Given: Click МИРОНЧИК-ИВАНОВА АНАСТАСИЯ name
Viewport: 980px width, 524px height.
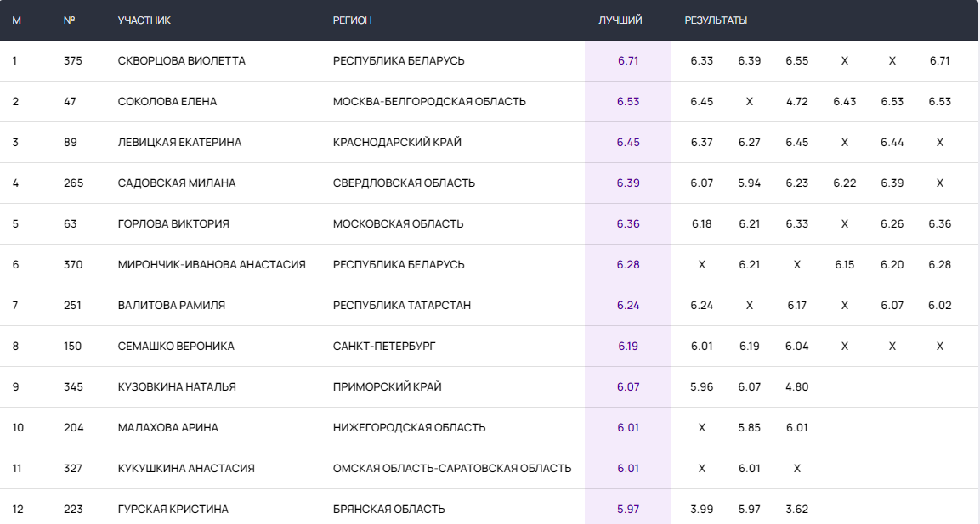Looking at the screenshot, I should (x=212, y=265).
